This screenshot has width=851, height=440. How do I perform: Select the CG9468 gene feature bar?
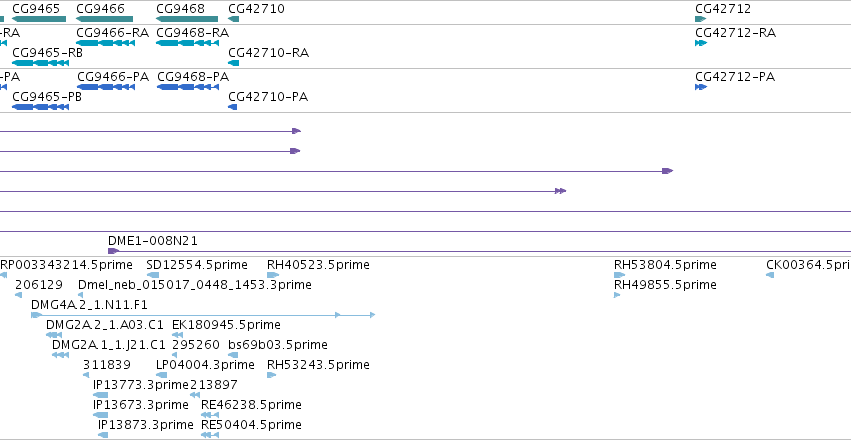click(187, 19)
